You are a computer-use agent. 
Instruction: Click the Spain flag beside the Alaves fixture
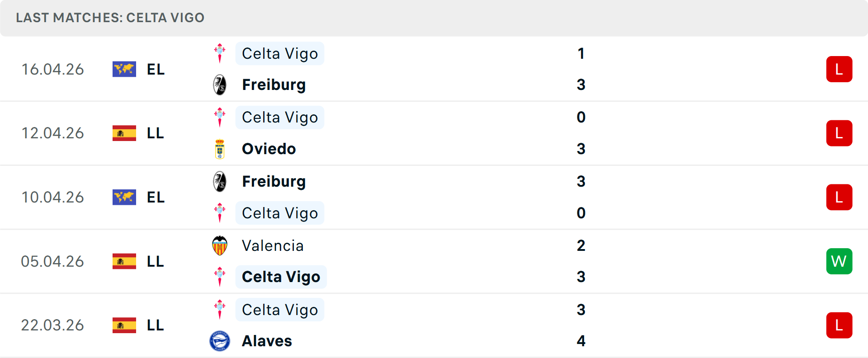pos(124,325)
